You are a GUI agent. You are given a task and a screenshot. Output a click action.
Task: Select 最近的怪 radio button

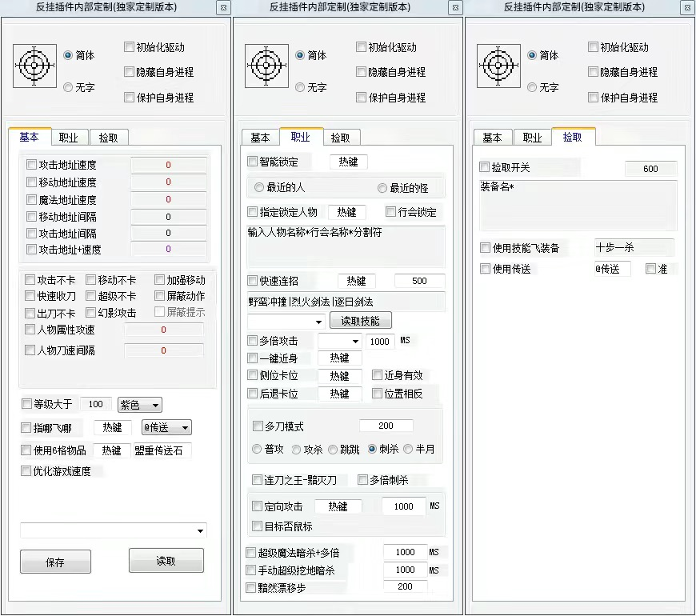click(382, 188)
